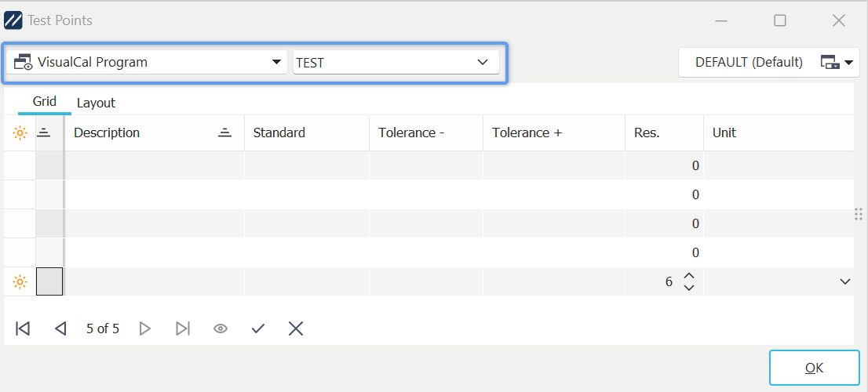Image resolution: width=868 pixels, height=392 pixels.
Task: Click the sun icon in the column header
Action: click(20, 132)
